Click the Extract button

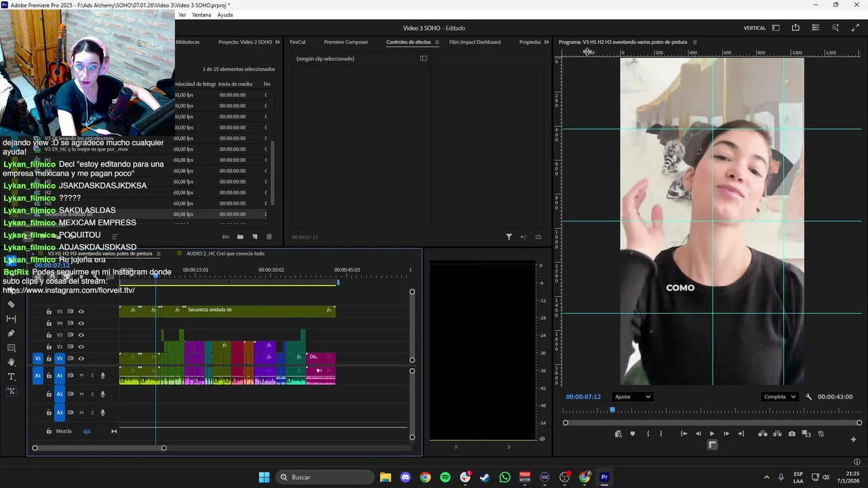point(777,434)
